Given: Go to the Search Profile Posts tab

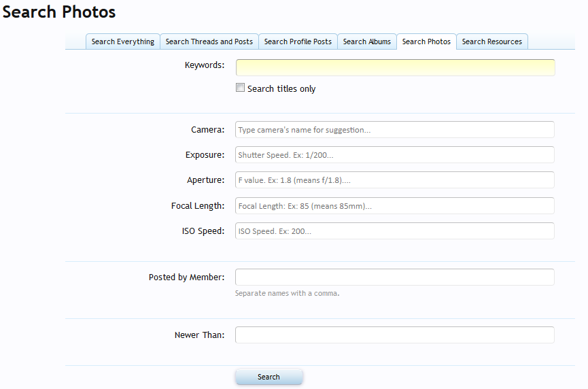Looking at the screenshot, I should tap(298, 41).
